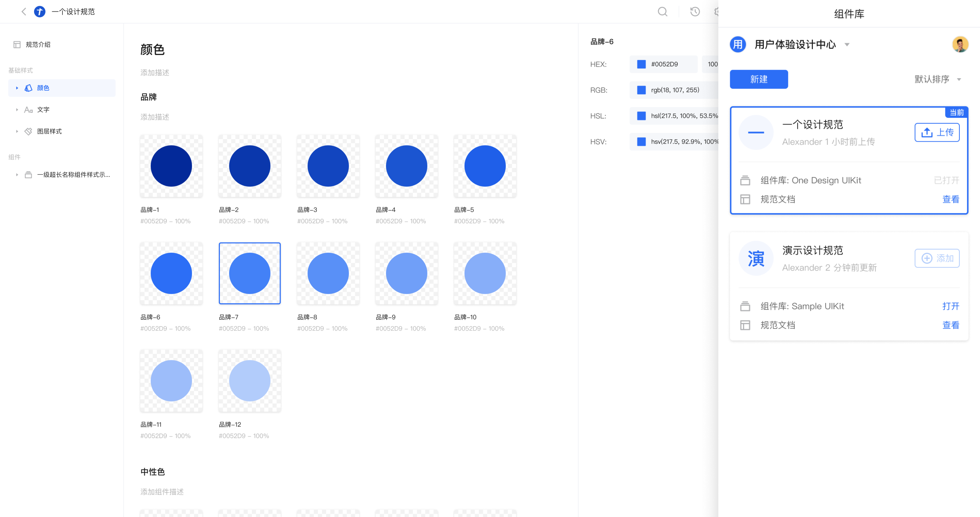Image resolution: width=980 pixels, height=517 pixels.
Task: Open the 默认排序 sort dropdown
Action: click(938, 79)
